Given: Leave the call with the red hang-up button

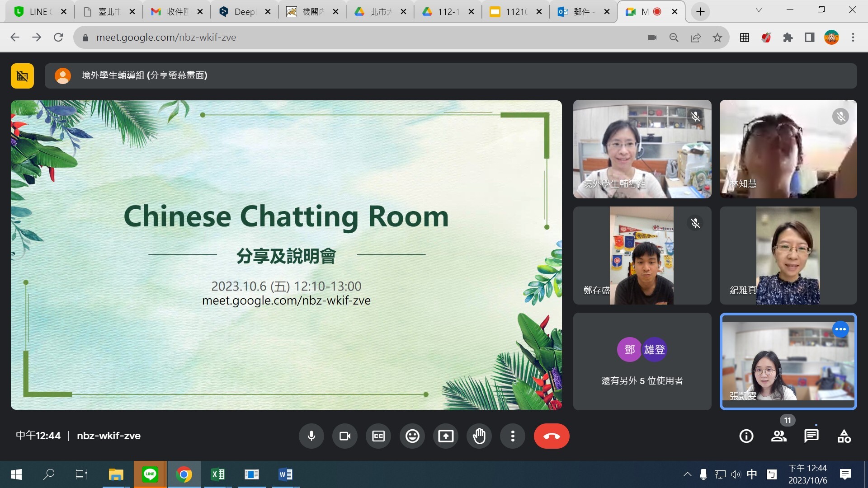Looking at the screenshot, I should tap(552, 436).
